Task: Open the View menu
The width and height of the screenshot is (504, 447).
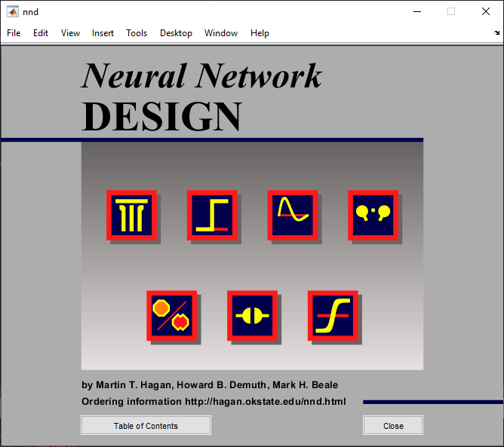Action: [x=70, y=33]
